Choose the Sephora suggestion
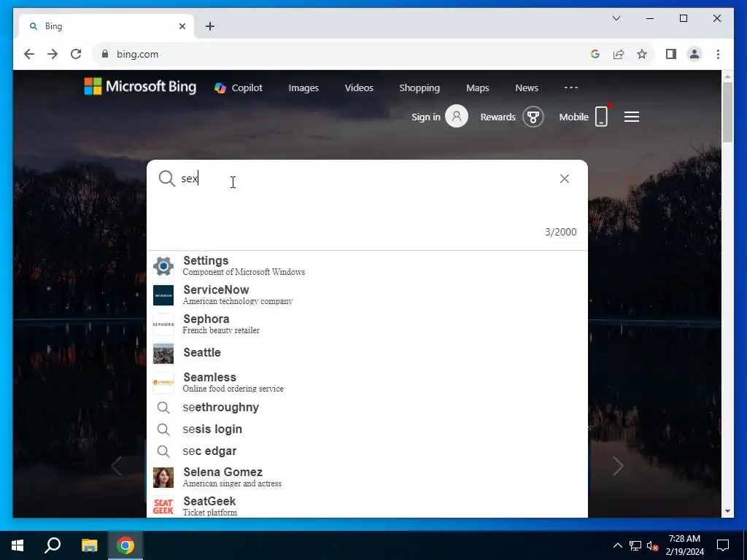 368,324
